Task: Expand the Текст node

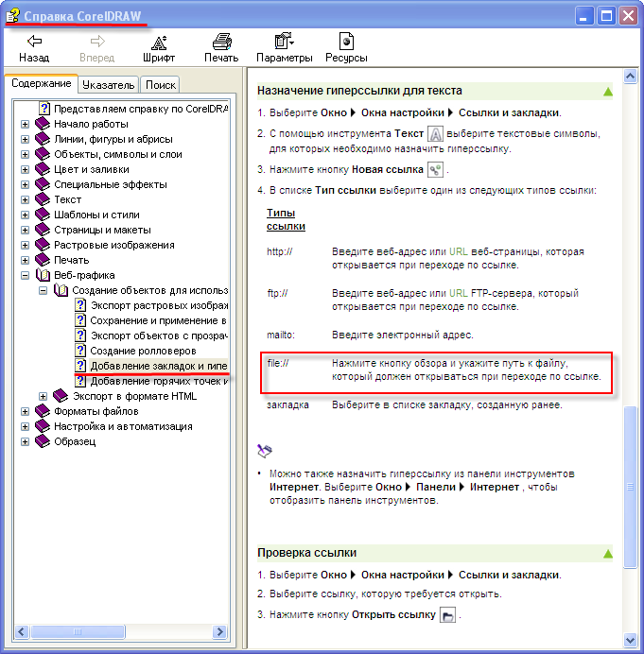Action: click(25, 199)
